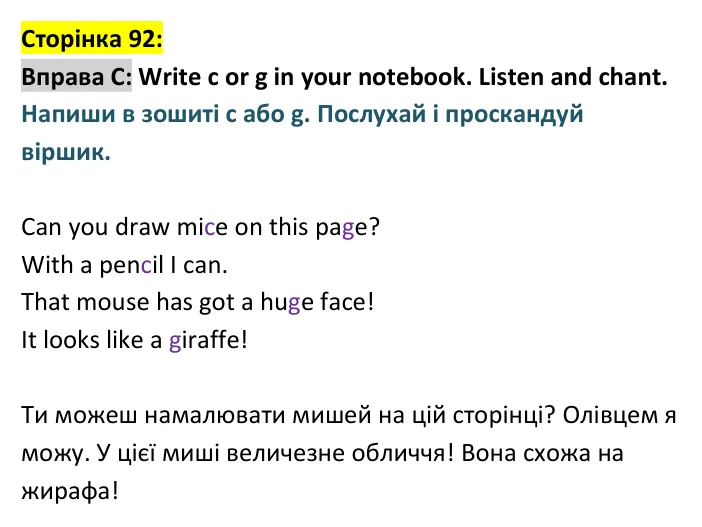Click the teal word віршик
The height and width of the screenshot is (527, 702).
click(65, 152)
